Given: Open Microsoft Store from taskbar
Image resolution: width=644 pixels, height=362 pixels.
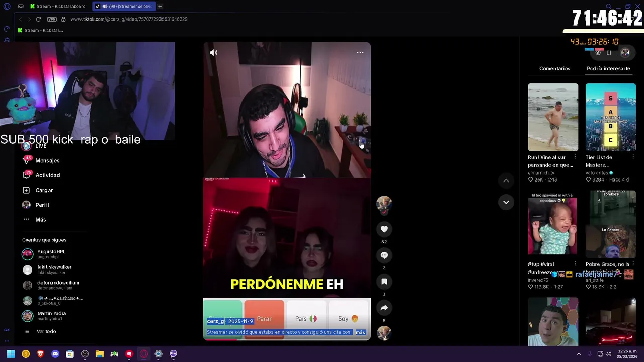Looking at the screenshot, I should 70,354.
